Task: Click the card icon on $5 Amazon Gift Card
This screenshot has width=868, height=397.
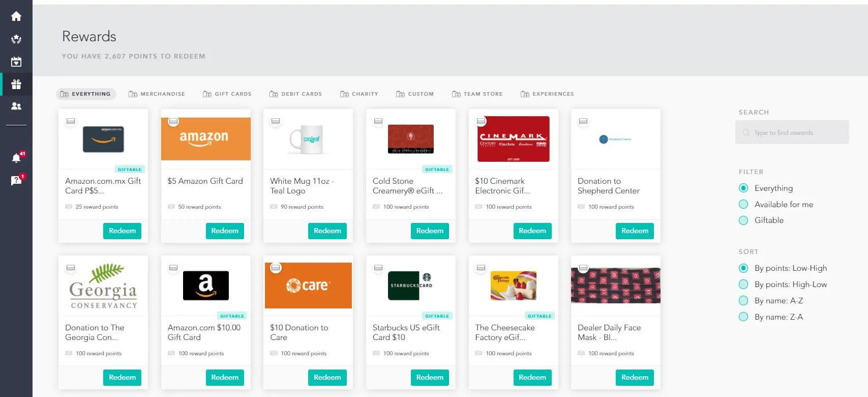Action: 173,121
